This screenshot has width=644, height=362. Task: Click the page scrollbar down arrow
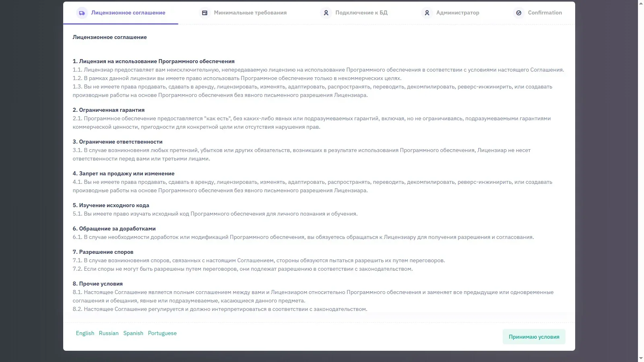pyautogui.click(x=641, y=358)
